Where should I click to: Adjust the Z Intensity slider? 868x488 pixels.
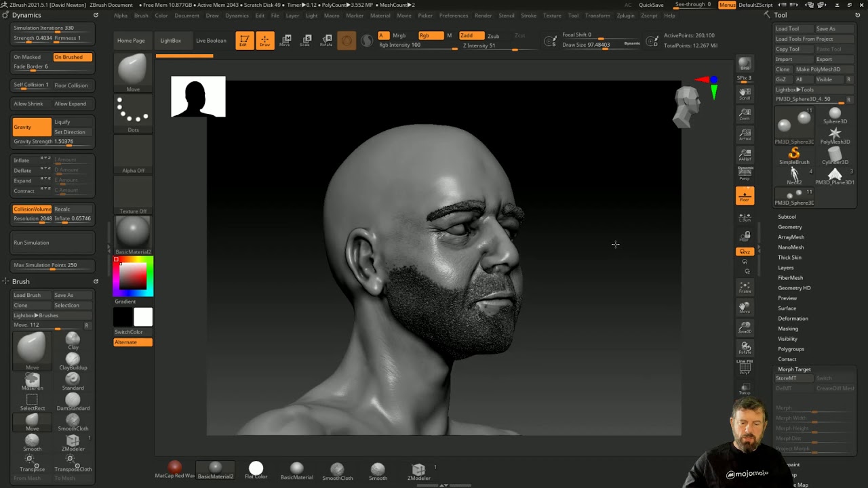[498, 45]
